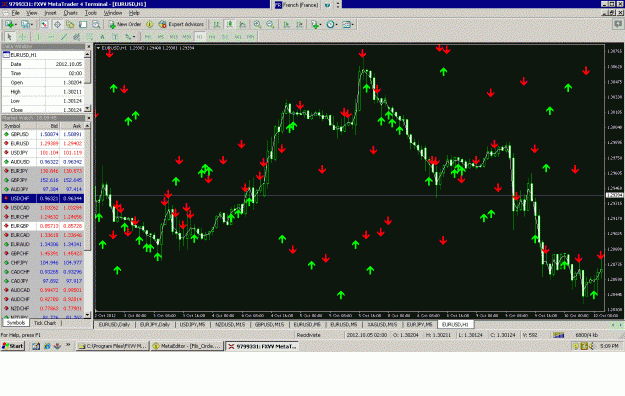Screen dimensions: 625x396
Task: Close the Market Watch panel
Action: (88, 118)
